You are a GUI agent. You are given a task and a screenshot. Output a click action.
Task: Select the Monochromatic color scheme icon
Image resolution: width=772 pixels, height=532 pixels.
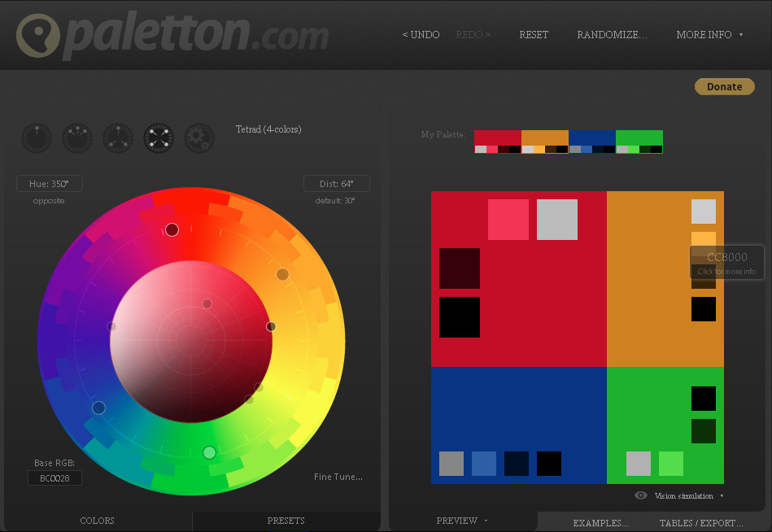pyautogui.click(x=37, y=138)
